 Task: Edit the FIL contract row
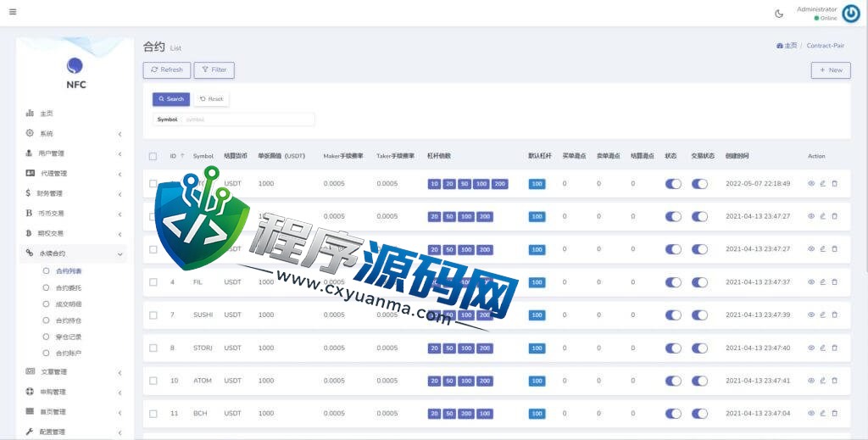tap(822, 282)
